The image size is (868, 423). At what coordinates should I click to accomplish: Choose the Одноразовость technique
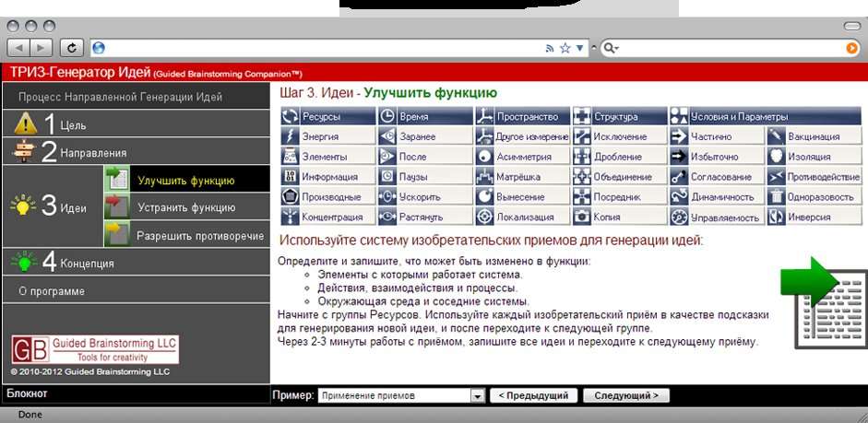814,196
